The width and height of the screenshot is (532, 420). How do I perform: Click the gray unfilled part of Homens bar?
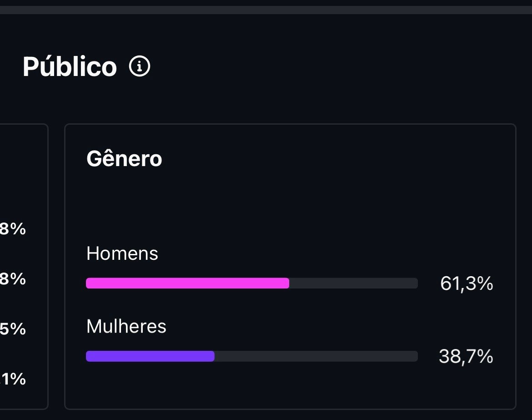point(353,283)
